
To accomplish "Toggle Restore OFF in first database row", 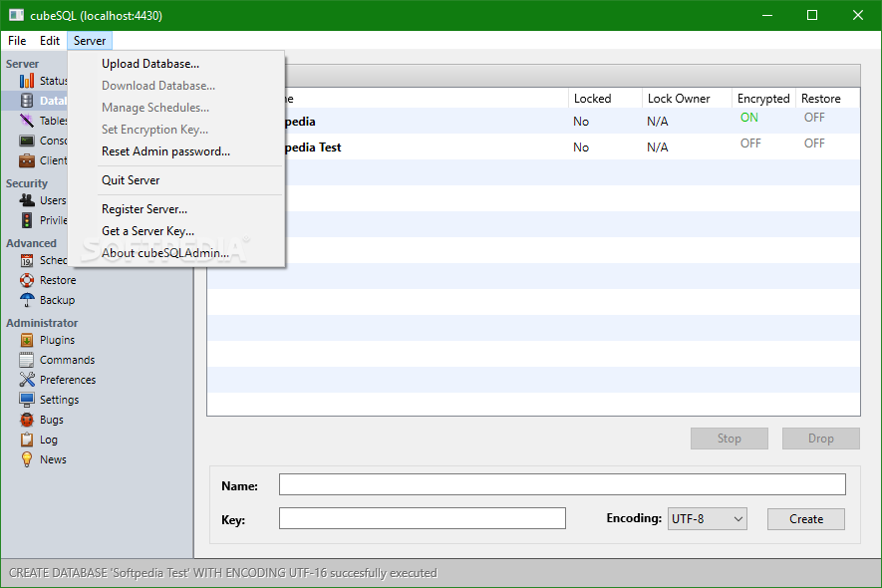I will pyautogui.click(x=814, y=118).
